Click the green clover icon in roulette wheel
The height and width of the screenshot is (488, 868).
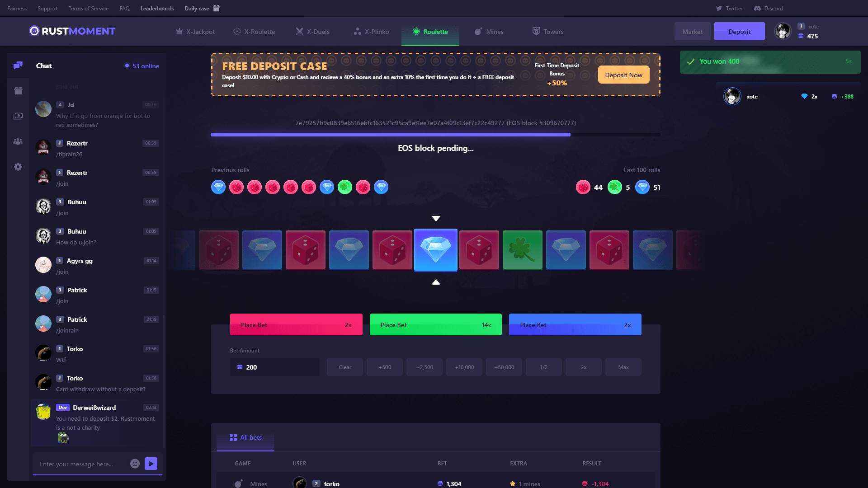[x=523, y=250]
